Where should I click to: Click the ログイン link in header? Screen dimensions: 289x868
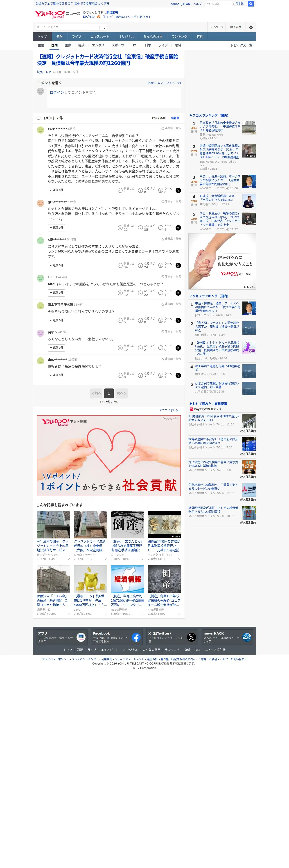[88, 17]
